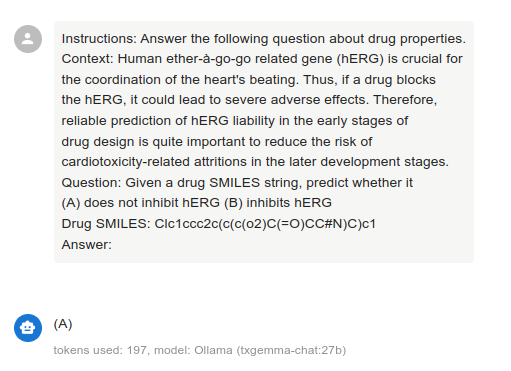Screen dimensions: 511x371
Task: Click the SMILES string Clc1ccc2c(c(c(o2)C(=O)CC#N)C)c1
Action: [265, 224]
